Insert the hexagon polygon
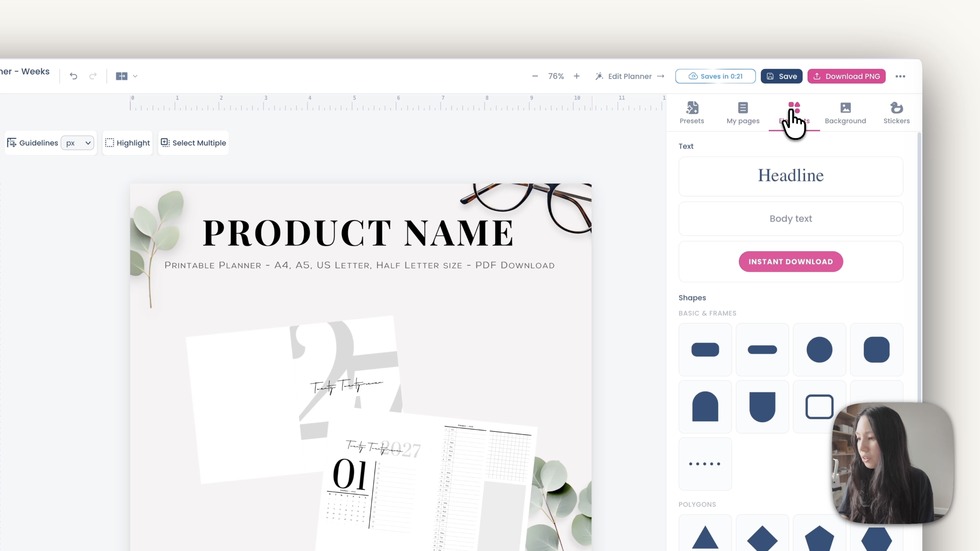This screenshot has width=980, height=551. [877, 537]
